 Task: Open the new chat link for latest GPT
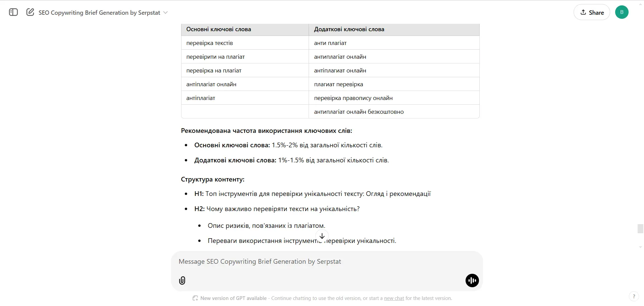point(393,298)
